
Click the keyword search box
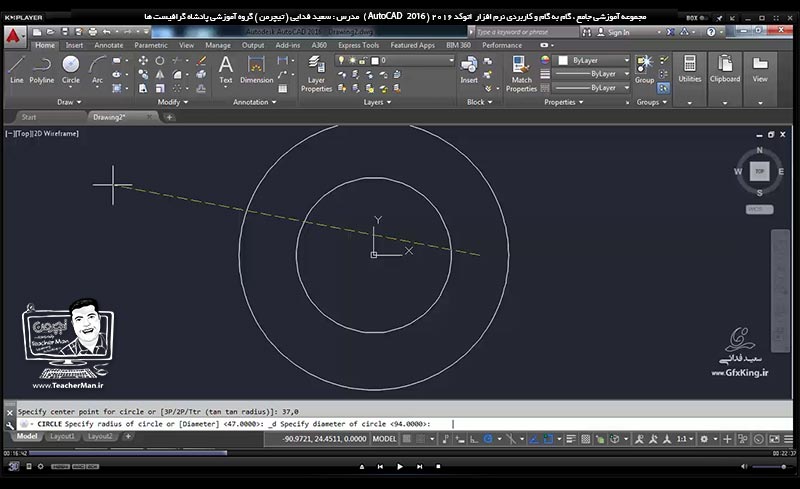point(527,32)
